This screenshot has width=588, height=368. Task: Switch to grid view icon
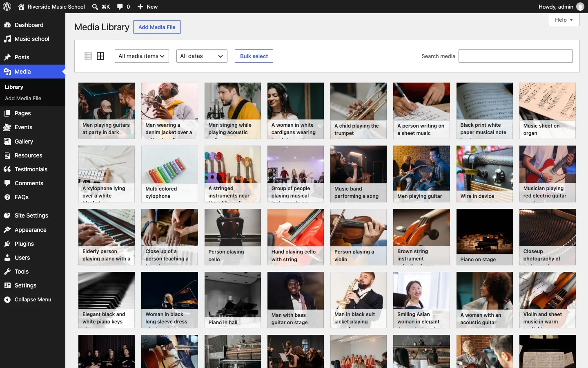coord(100,56)
